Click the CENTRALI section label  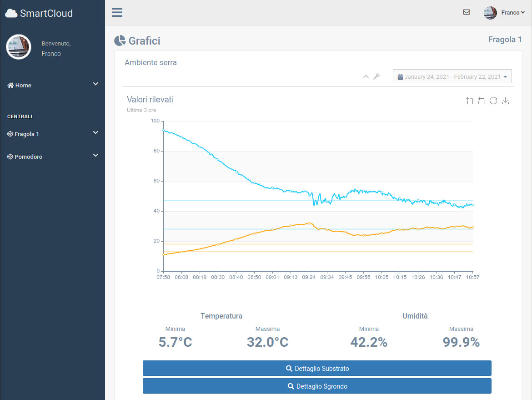[x=20, y=116]
